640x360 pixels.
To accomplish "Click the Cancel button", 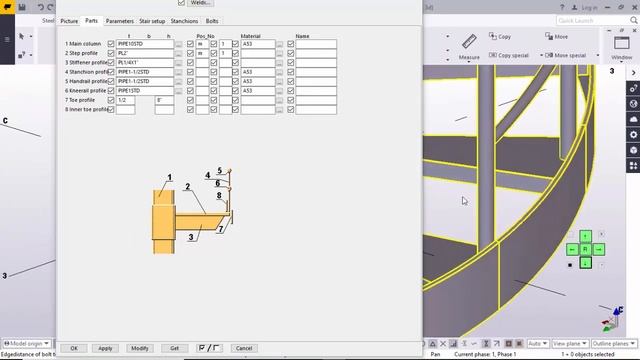I will coord(244,348).
